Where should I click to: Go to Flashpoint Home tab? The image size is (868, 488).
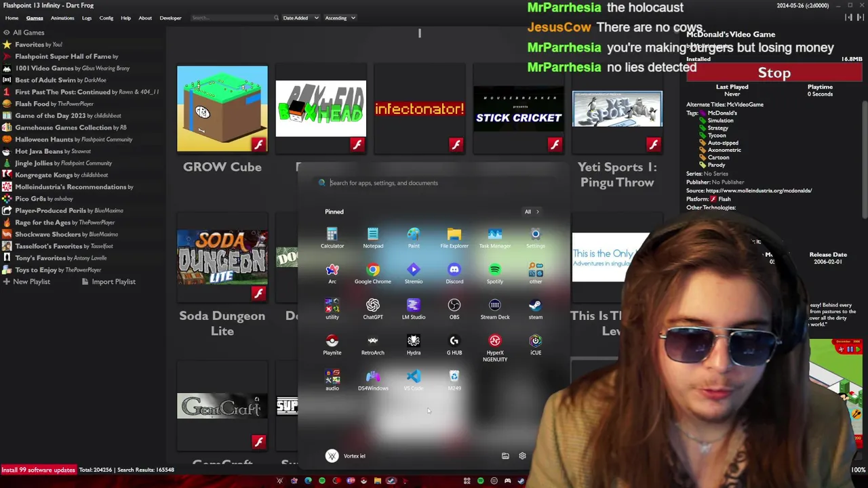[12, 18]
